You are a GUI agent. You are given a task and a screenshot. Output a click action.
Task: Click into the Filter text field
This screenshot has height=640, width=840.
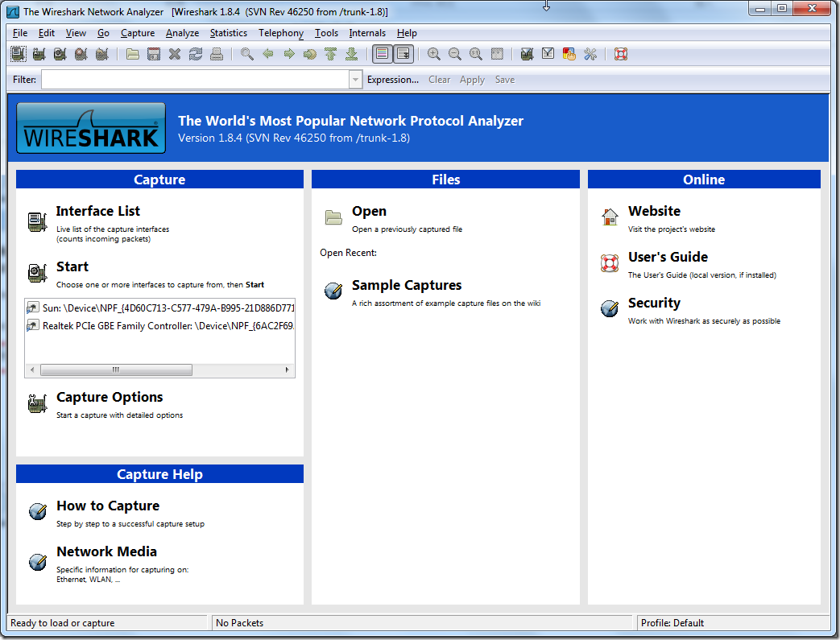[196, 80]
